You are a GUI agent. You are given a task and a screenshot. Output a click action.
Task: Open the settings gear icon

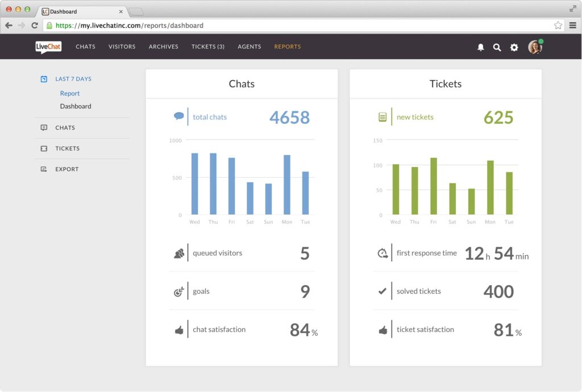[x=514, y=47]
